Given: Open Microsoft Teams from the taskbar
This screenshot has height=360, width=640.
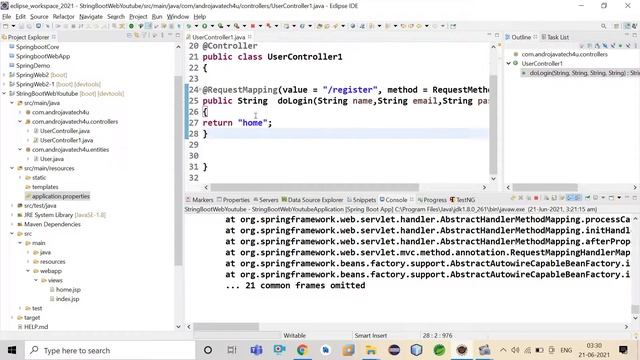Looking at the screenshot, I should tap(256, 350).
